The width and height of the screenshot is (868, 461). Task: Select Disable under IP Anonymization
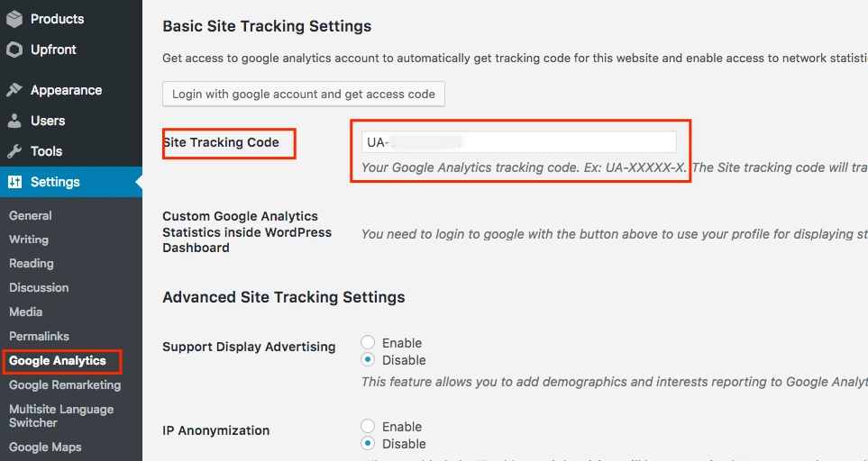pyautogui.click(x=368, y=443)
